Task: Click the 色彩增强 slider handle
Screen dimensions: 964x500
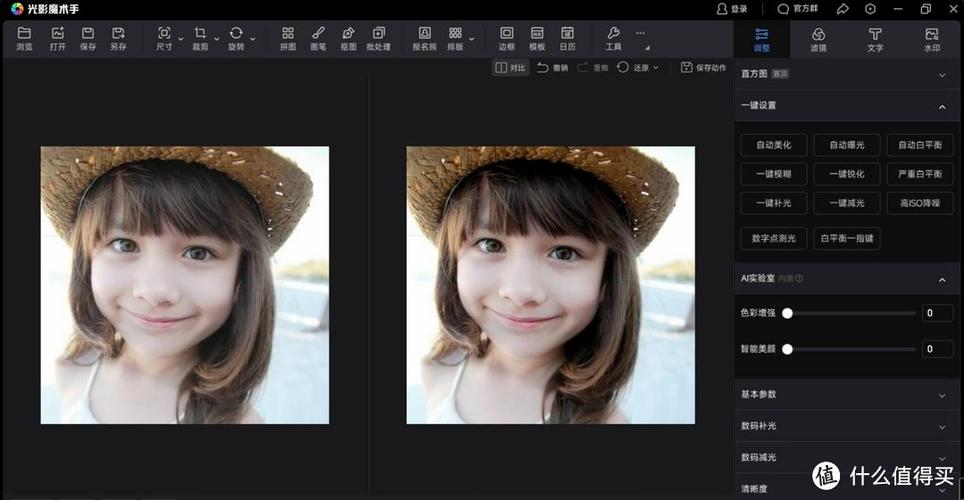Action: 787,313
